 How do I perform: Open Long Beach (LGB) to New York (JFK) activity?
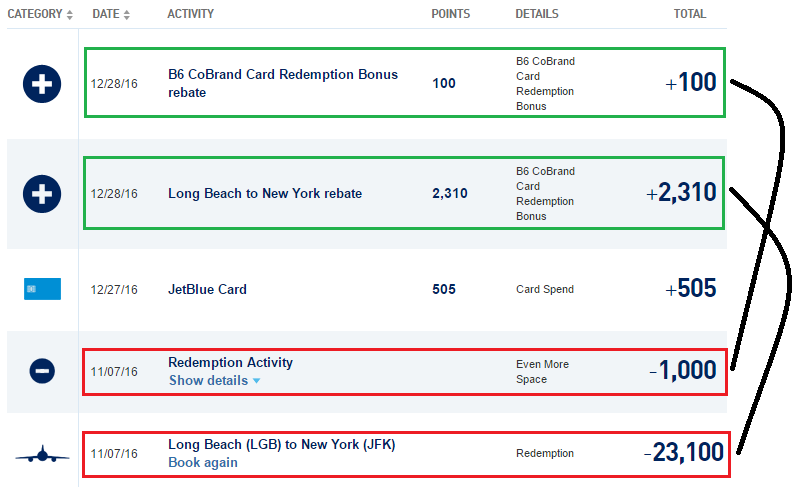[281, 445]
